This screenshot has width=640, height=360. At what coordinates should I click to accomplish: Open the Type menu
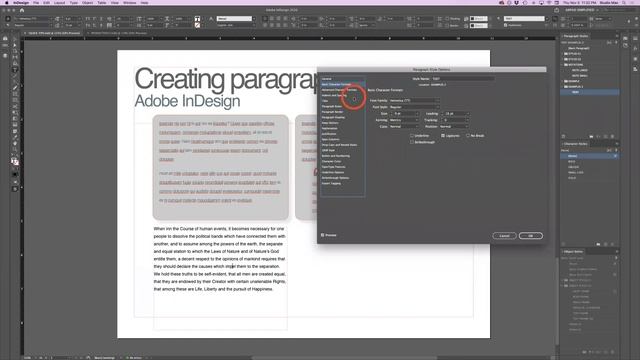[73, 2]
